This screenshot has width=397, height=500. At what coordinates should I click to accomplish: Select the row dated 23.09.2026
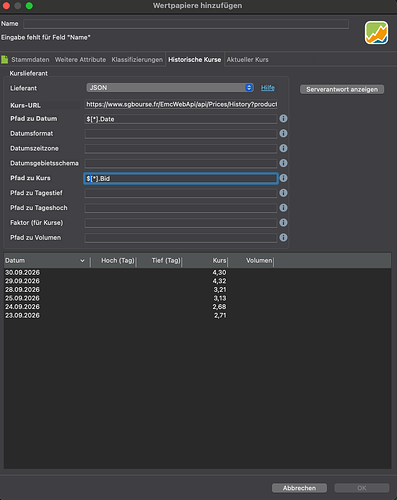pos(197,315)
